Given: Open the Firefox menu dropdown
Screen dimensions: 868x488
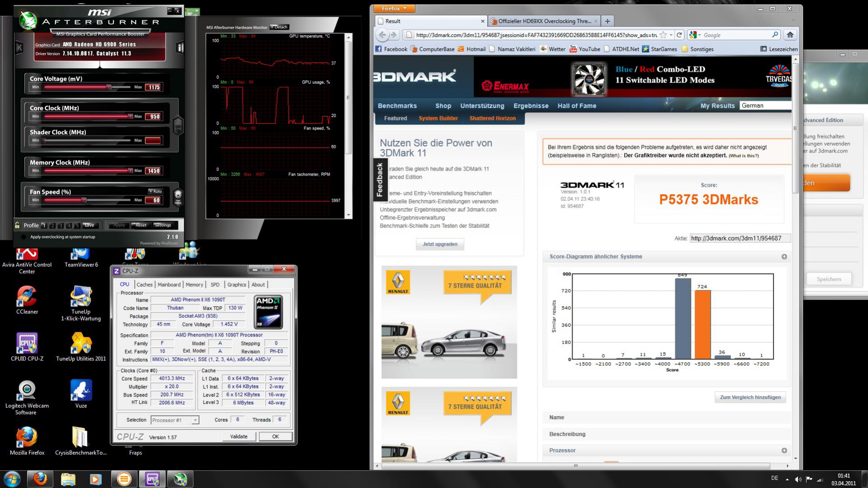Looking at the screenshot, I should click(x=394, y=9).
